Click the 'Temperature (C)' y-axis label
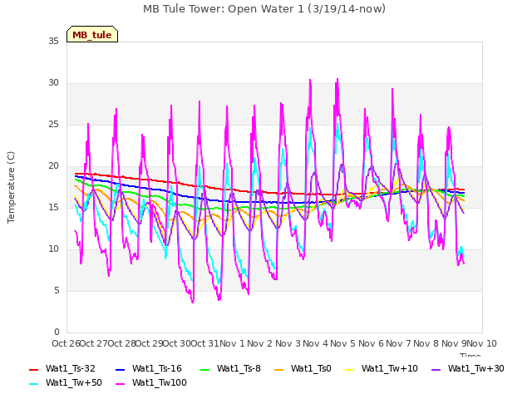The height and width of the screenshot is (399, 532). click(11, 187)
